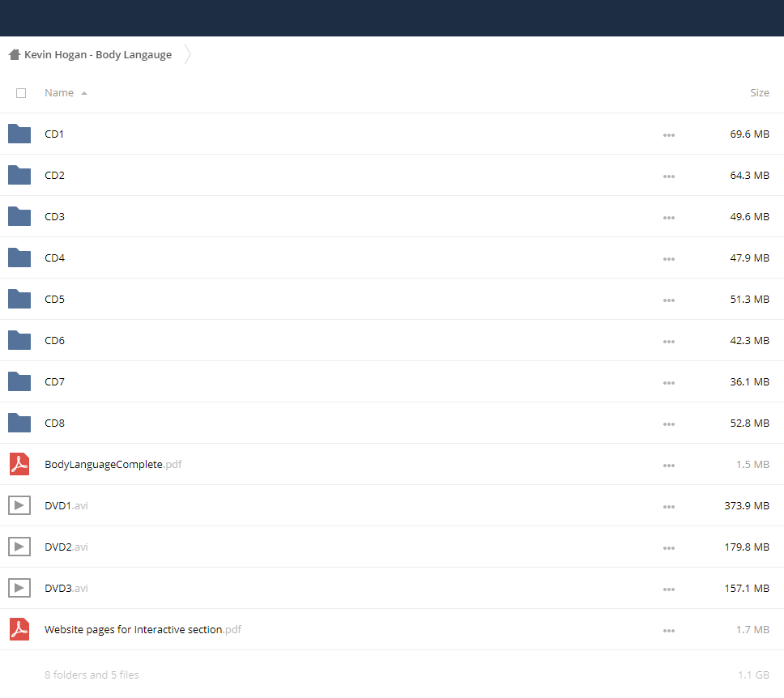Open Website pages for Interactive section.pdf
This screenshot has height=698, width=784.
143,629
